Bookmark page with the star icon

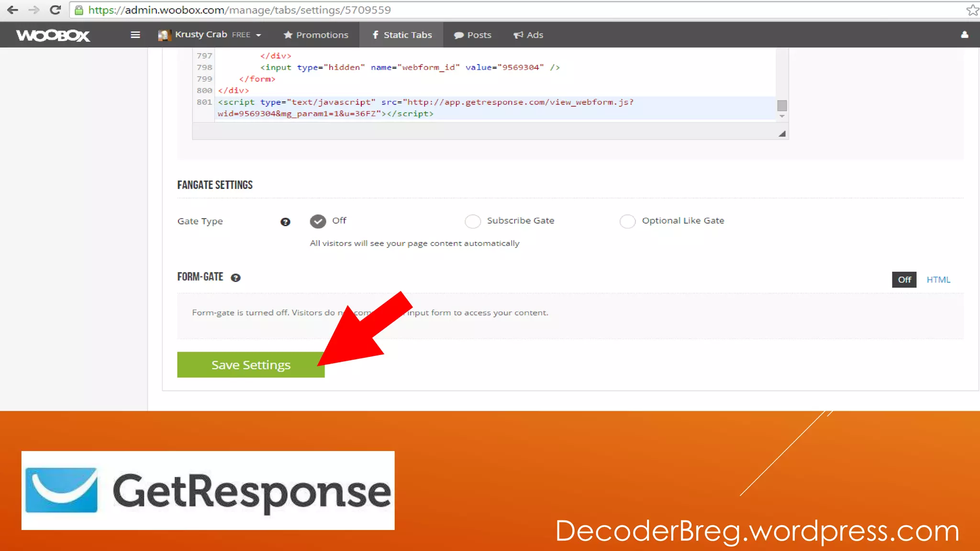[x=972, y=10]
